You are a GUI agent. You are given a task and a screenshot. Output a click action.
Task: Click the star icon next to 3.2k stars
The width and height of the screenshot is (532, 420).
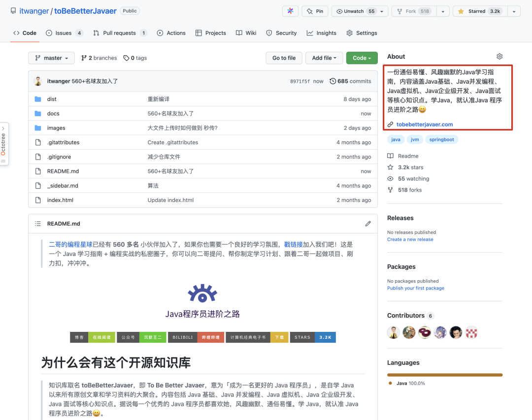click(x=391, y=167)
